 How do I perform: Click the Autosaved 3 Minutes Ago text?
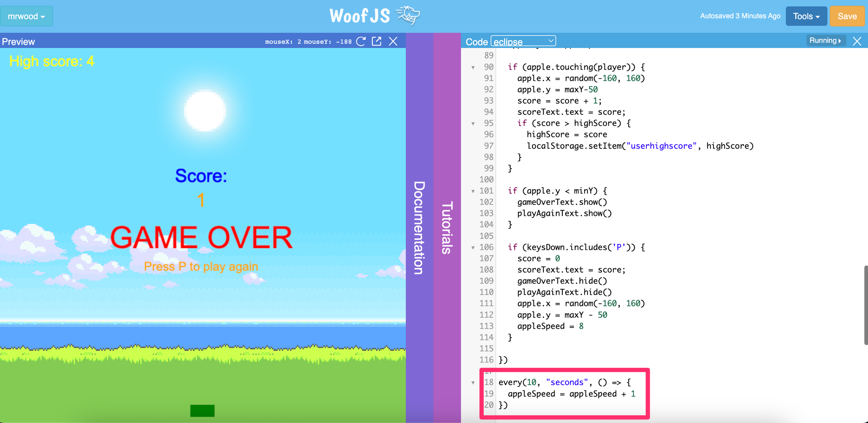click(x=740, y=16)
